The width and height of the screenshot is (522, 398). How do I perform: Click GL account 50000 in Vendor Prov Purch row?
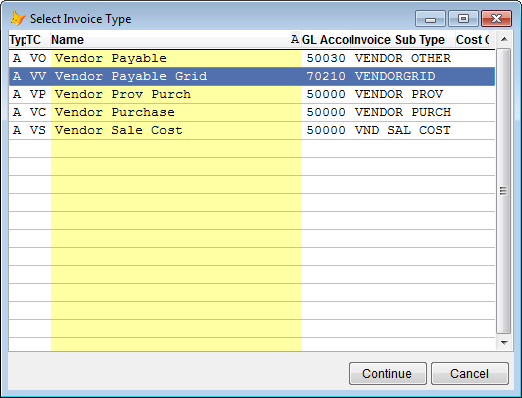click(326, 94)
